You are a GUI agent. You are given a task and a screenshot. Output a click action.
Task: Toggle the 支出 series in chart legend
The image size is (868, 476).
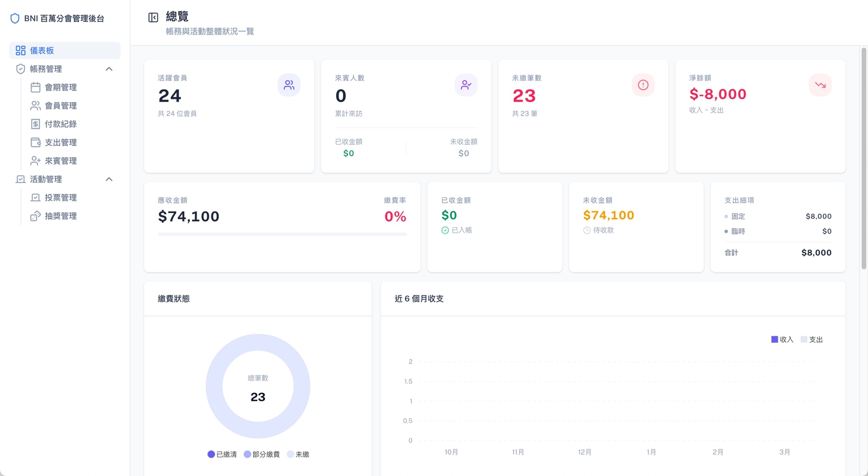[x=811, y=339]
